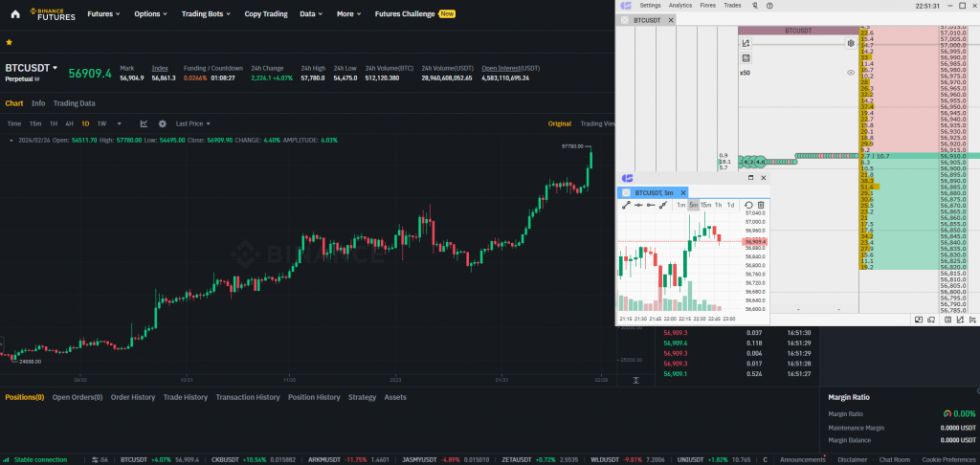Click the yellow favorites star icon
Viewport: 980px width, 465px height.
(9, 42)
